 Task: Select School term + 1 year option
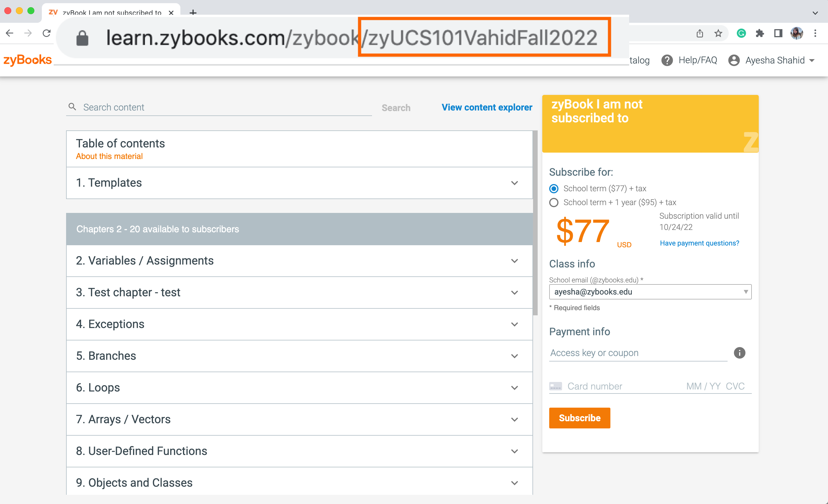[554, 203]
